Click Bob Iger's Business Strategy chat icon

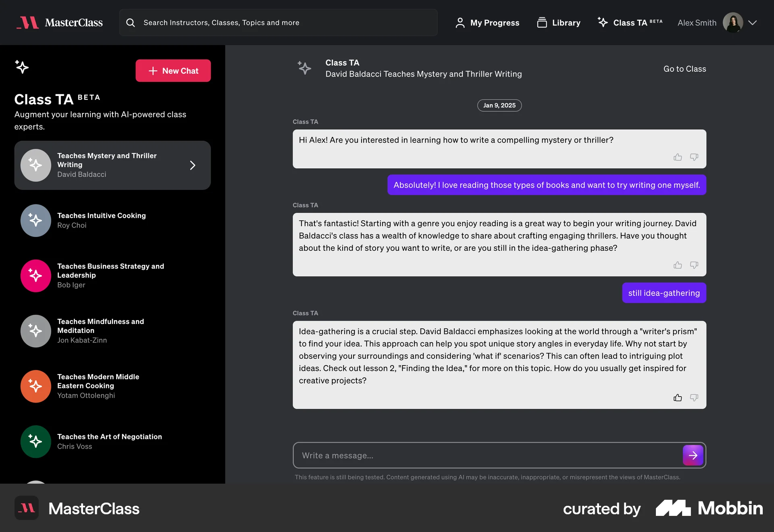point(35,276)
